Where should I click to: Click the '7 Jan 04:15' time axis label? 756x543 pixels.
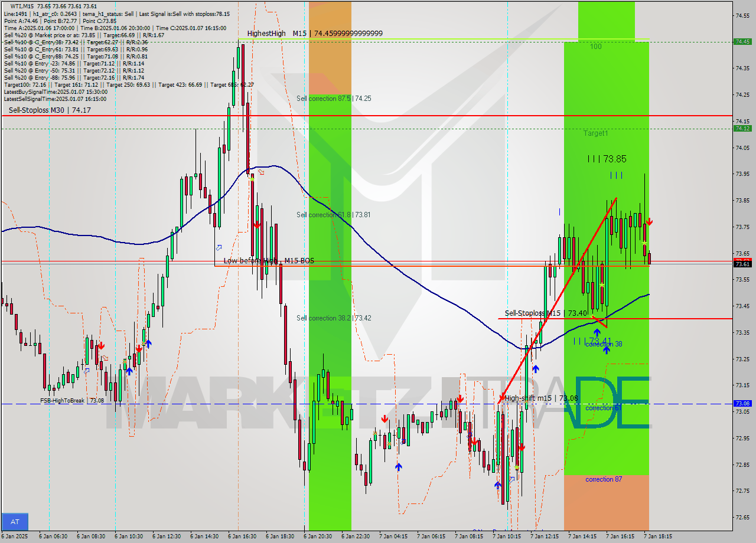393,537
